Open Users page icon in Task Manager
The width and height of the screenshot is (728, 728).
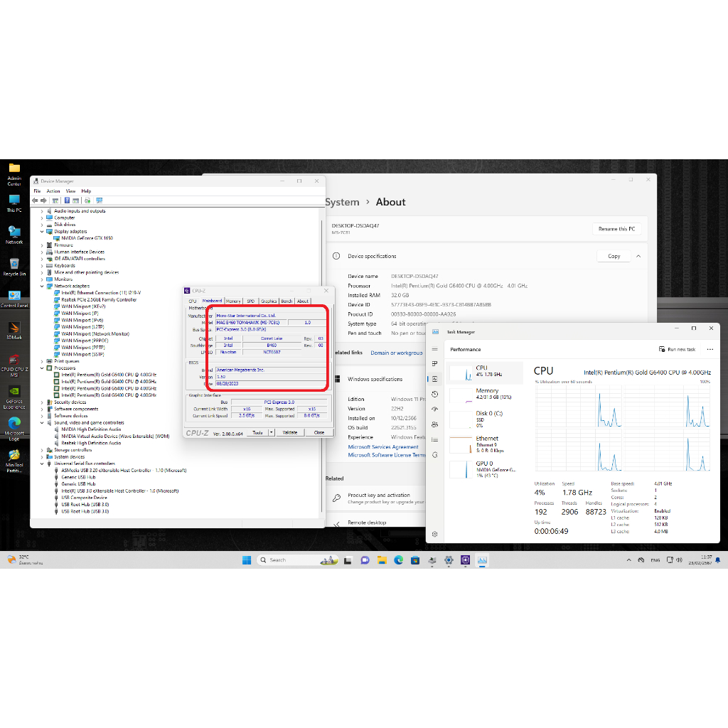(x=435, y=424)
